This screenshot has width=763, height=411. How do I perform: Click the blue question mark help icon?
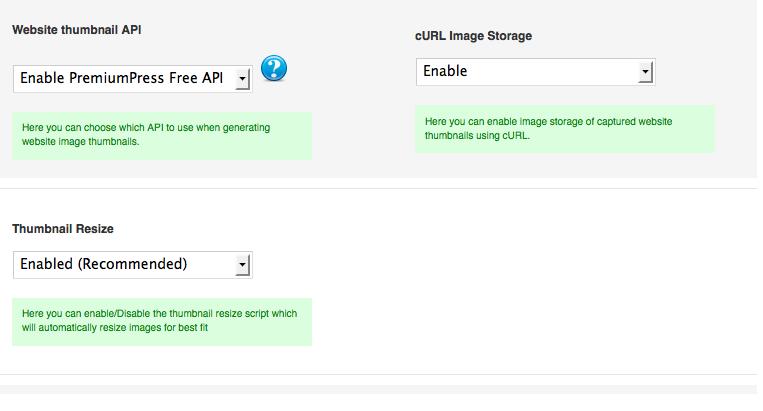coord(274,69)
